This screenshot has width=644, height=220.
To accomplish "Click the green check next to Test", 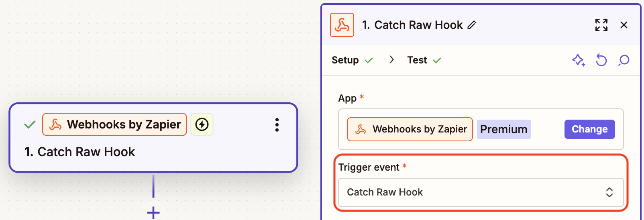I will coord(437,60).
